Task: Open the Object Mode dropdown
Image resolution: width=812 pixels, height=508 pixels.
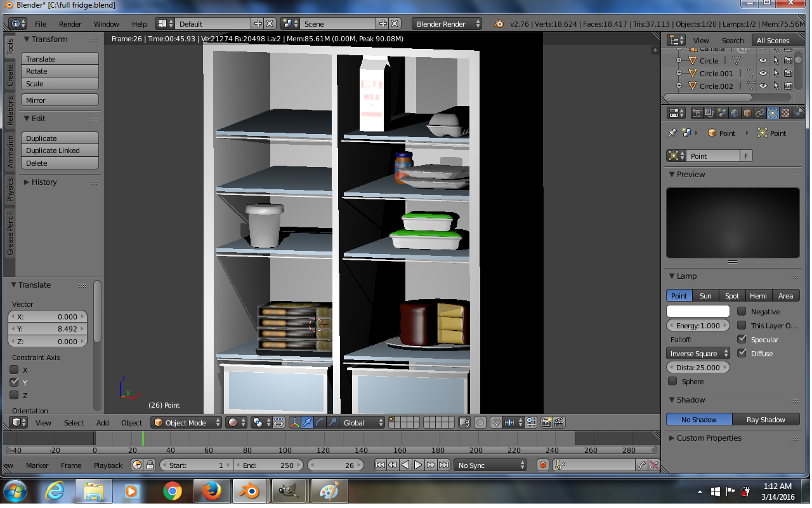Action: [x=187, y=422]
